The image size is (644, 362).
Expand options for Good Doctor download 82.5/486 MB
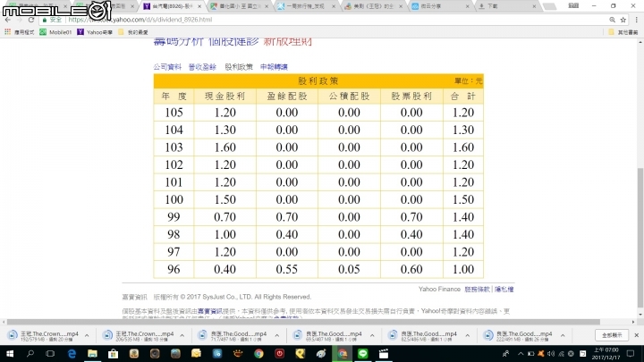pos(468,336)
